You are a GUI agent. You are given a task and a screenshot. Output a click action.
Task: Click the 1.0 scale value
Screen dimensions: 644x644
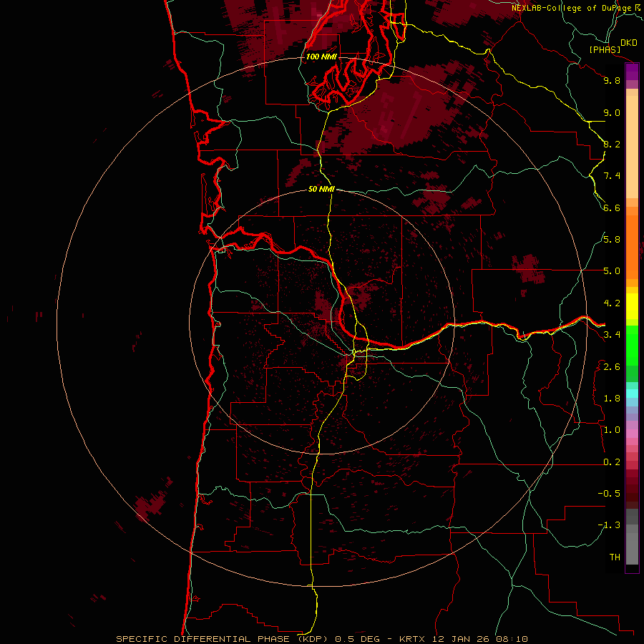tap(612, 430)
